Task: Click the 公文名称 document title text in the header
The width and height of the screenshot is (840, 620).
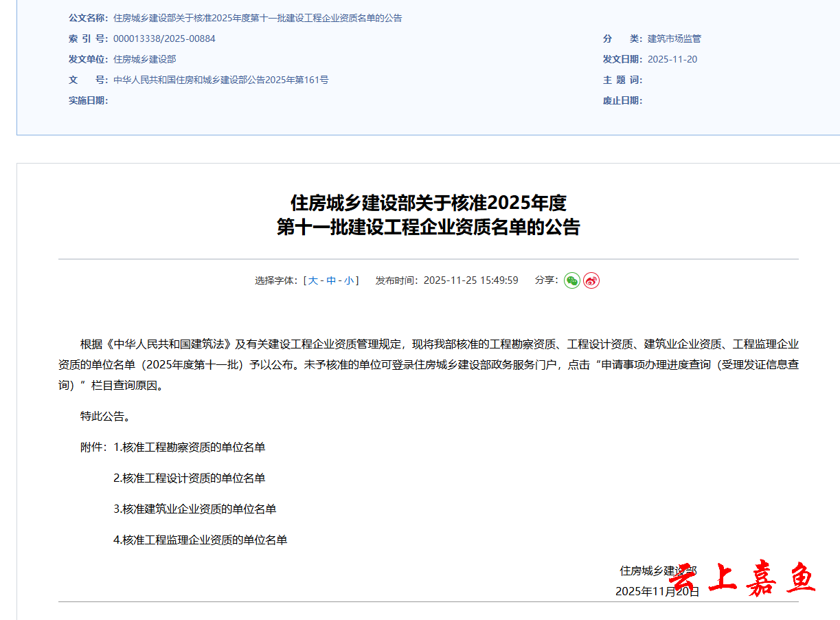Action: 258,18
